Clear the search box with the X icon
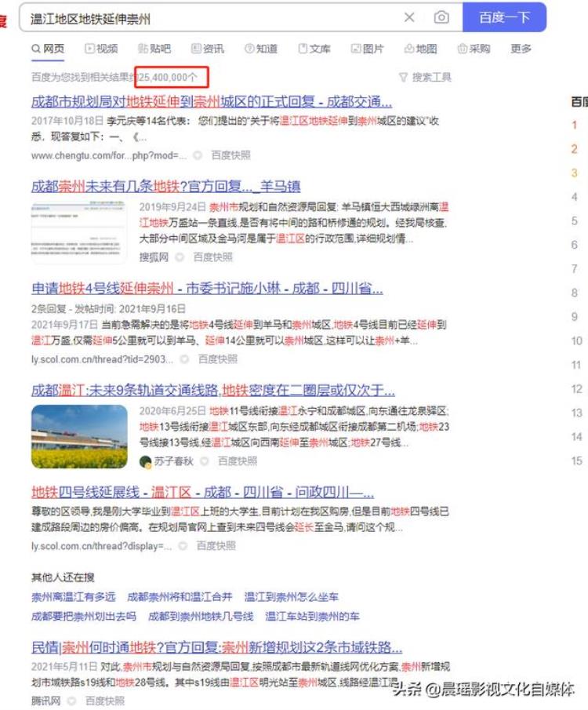This screenshot has height=710, width=588. [409, 18]
